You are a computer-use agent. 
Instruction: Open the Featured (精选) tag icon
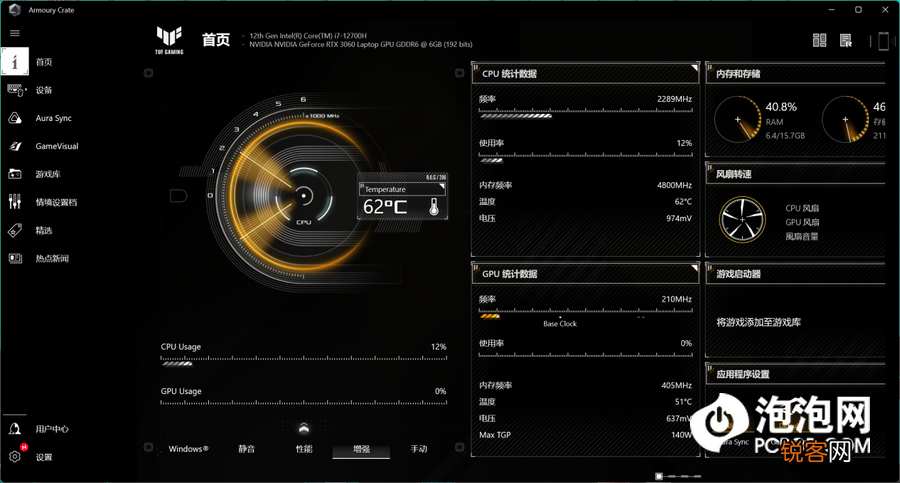point(15,230)
